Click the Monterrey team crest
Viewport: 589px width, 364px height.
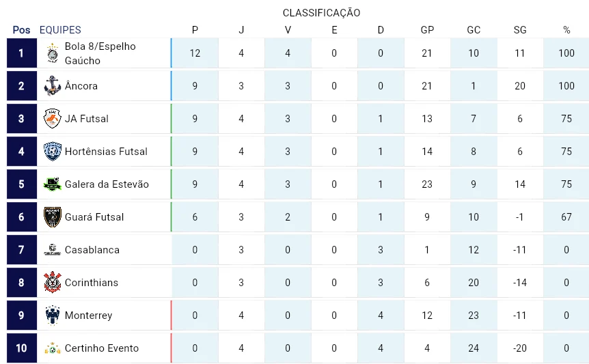tap(53, 316)
